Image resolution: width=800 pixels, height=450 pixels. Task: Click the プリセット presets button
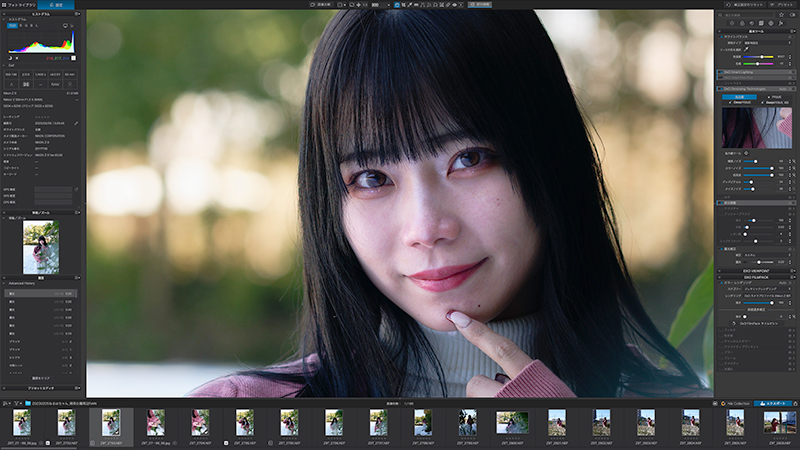click(783, 5)
